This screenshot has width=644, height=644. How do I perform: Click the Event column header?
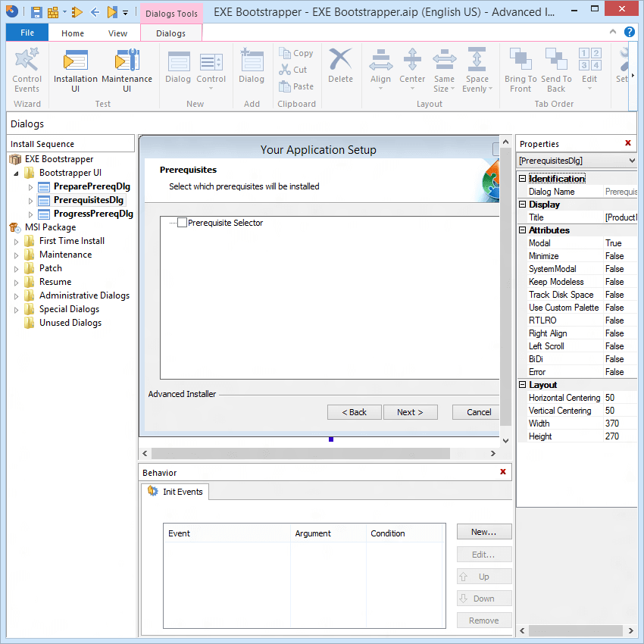pyautogui.click(x=227, y=533)
